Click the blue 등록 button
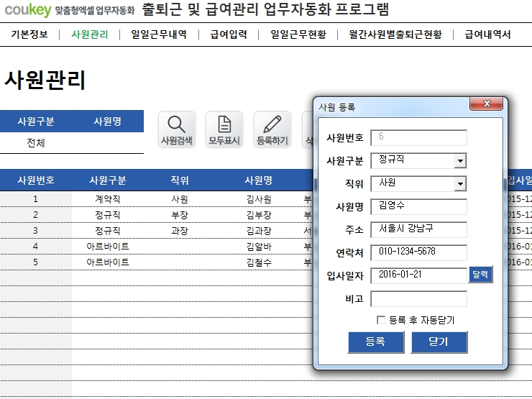The image size is (532, 399). coord(376,342)
